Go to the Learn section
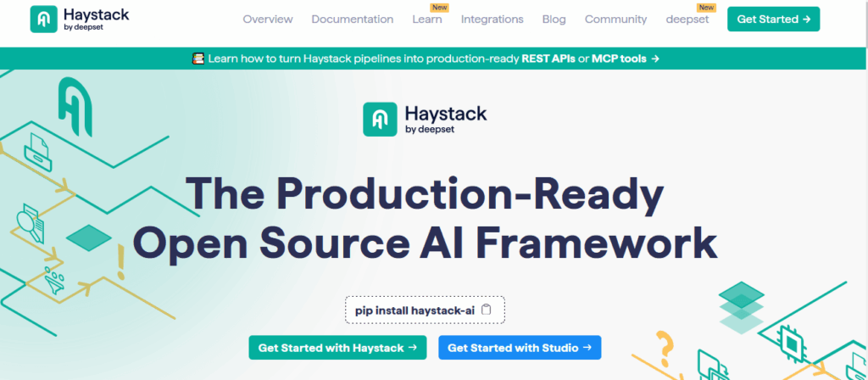868x380 pixels. (x=427, y=20)
